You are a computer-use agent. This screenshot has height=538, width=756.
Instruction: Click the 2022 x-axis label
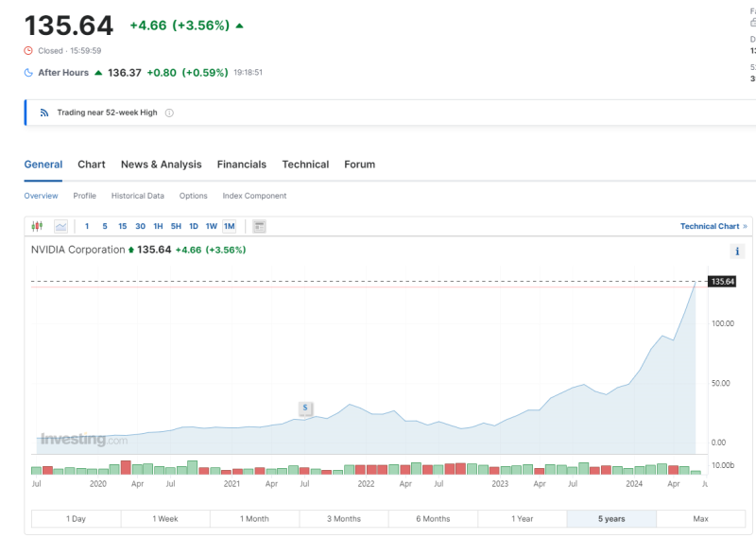tap(366, 484)
